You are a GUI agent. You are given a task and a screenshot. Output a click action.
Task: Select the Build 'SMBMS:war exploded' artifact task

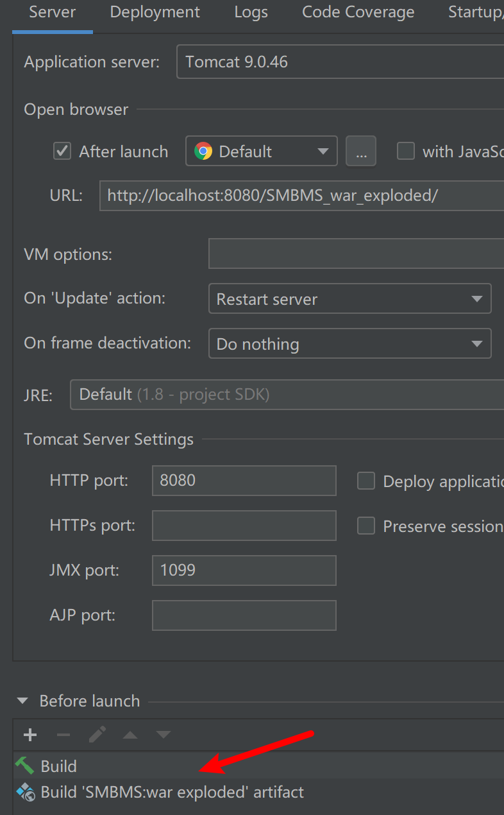172,792
